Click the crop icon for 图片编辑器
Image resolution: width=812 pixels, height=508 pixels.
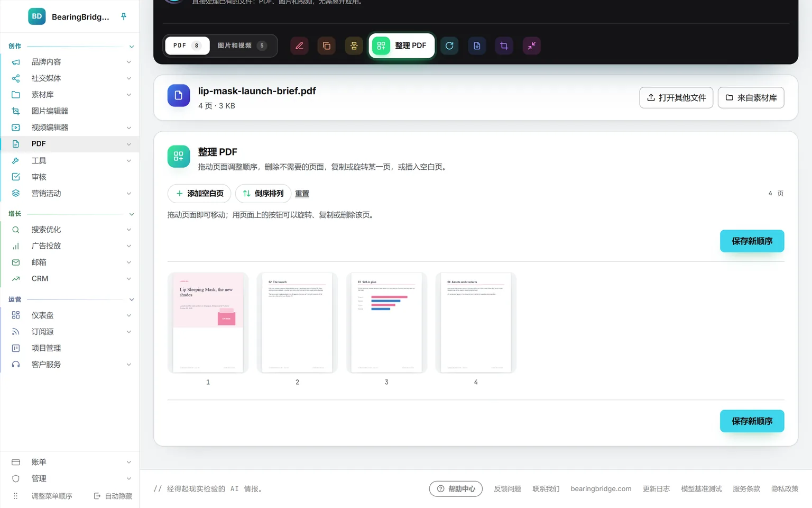point(16,111)
